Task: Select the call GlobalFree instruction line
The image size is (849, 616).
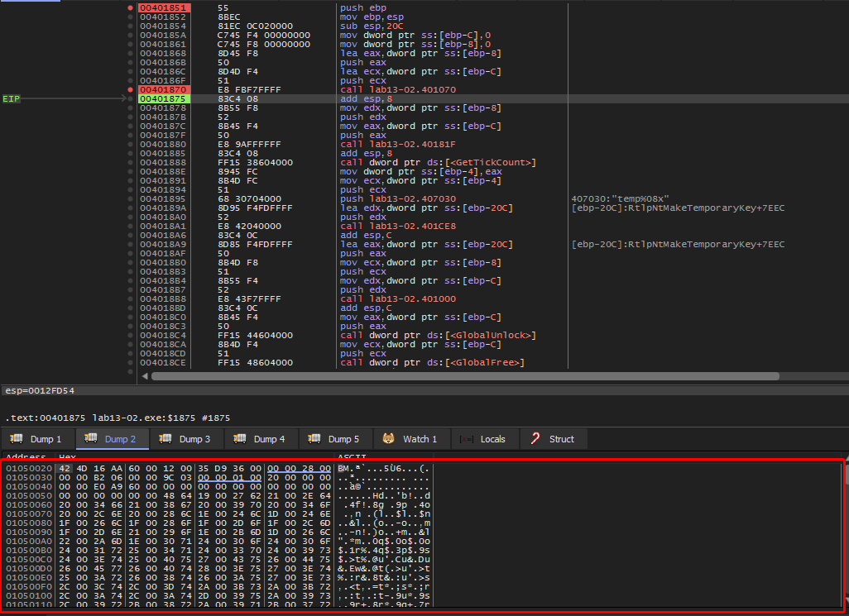Action: [x=432, y=363]
